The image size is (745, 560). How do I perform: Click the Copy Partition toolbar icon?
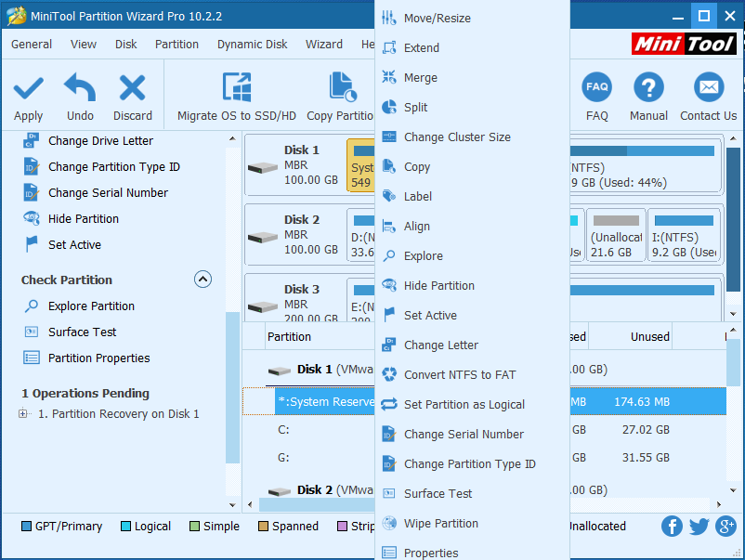tap(342, 87)
